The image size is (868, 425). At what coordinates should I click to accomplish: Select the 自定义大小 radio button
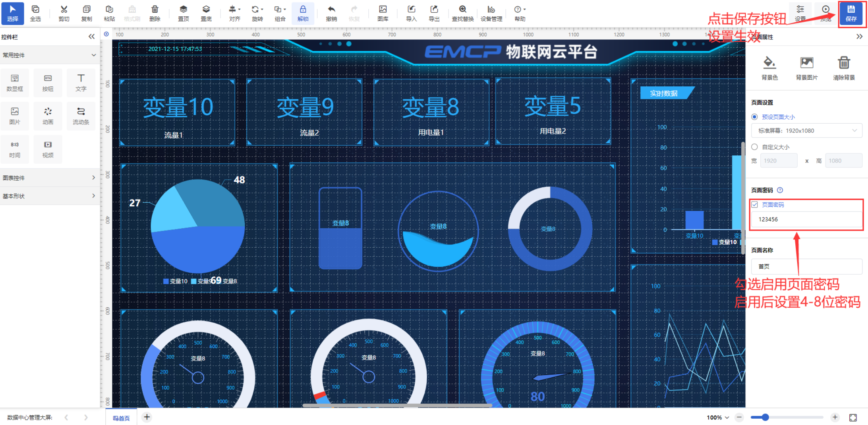754,147
